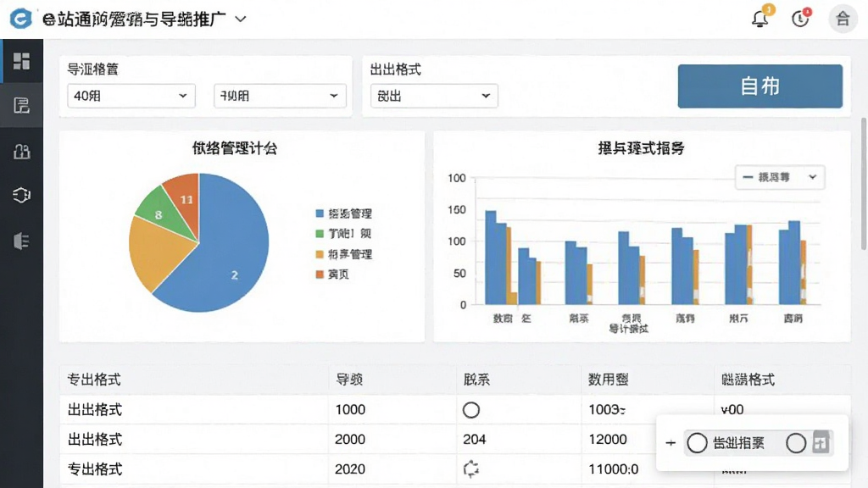
Task: Expand the title dropdown chevron in the header
Action: (x=240, y=19)
